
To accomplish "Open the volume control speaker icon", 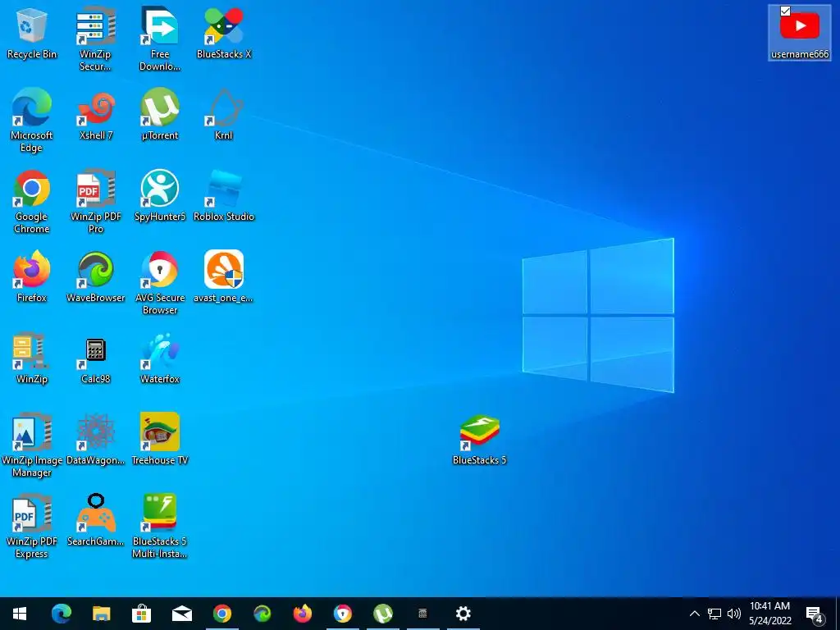I will pyautogui.click(x=734, y=614).
